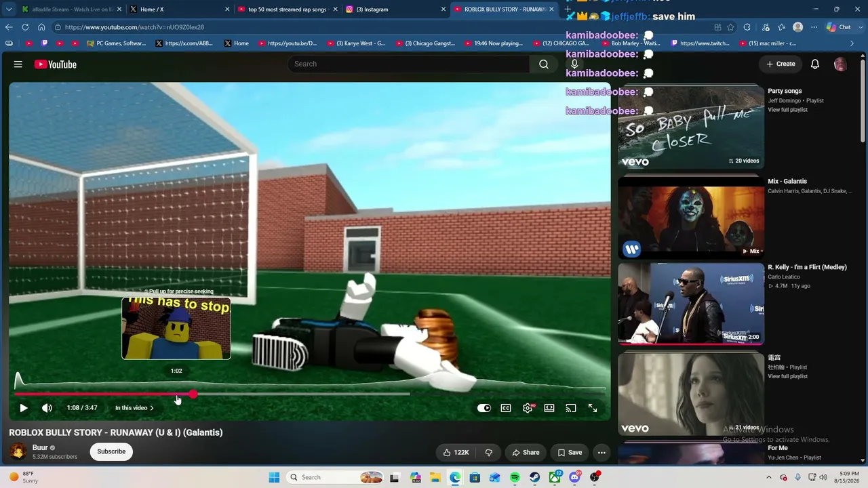Open the Mix - Galantis title
The width and height of the screenshot is (868, 488).
787,182
